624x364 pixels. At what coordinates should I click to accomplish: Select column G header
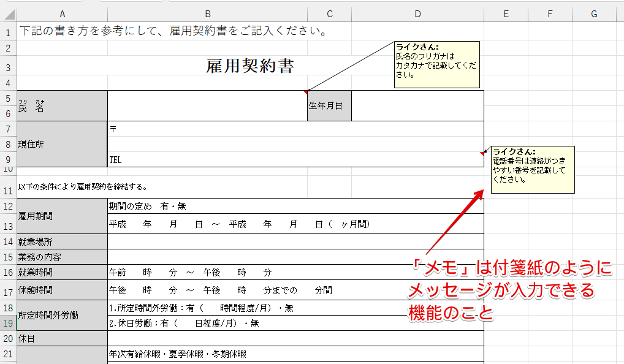594,14
